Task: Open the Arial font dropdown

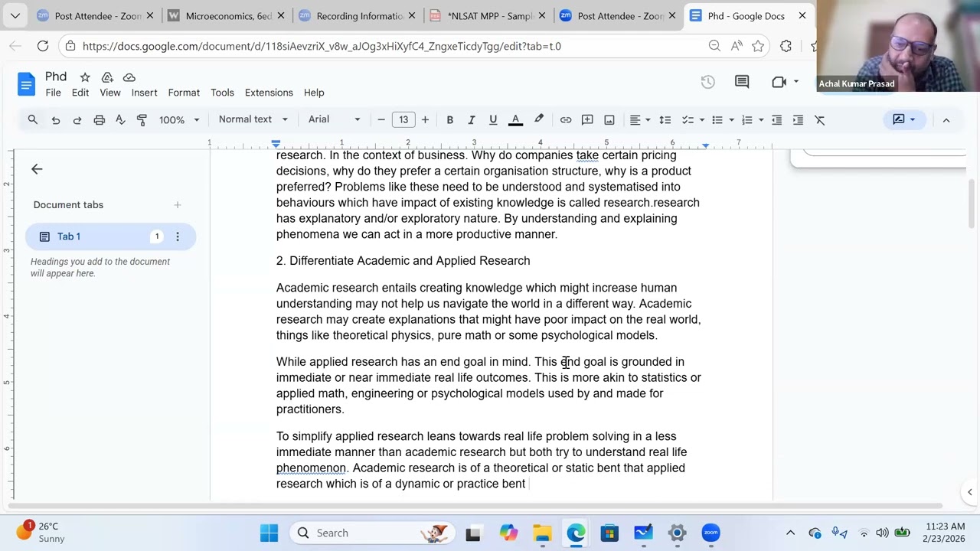Action: [x=334, y=119]
